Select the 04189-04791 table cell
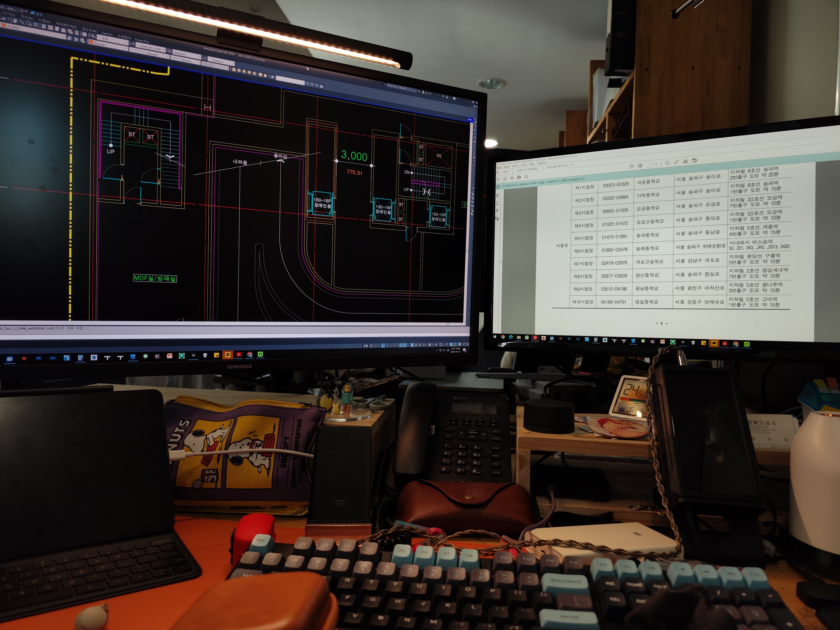Screen dimensions: 840x630 613,302
